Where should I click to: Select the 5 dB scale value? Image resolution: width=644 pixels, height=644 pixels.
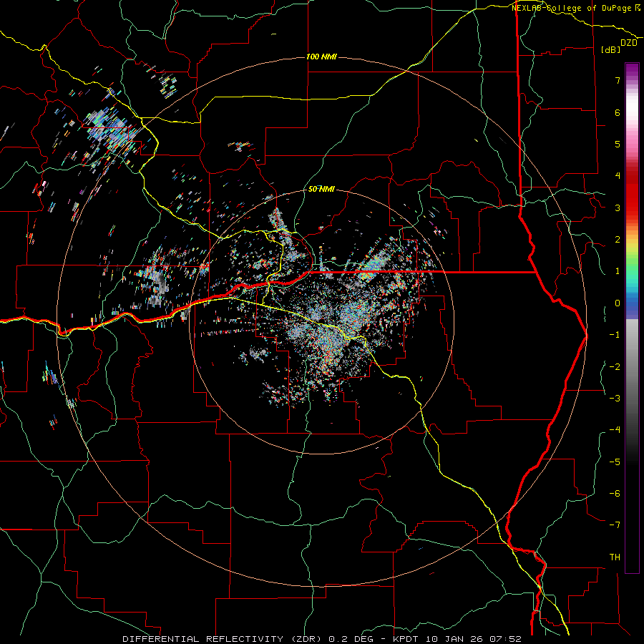618,144
